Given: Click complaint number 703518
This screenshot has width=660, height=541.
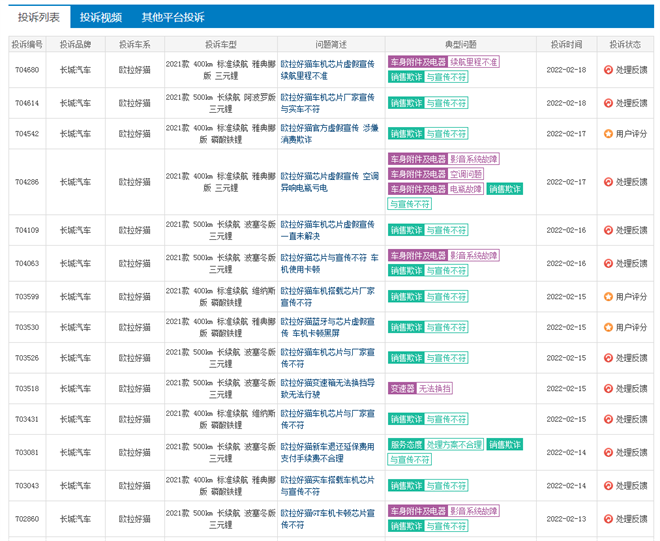Looking at the screenshot, I should pos(27,389).
